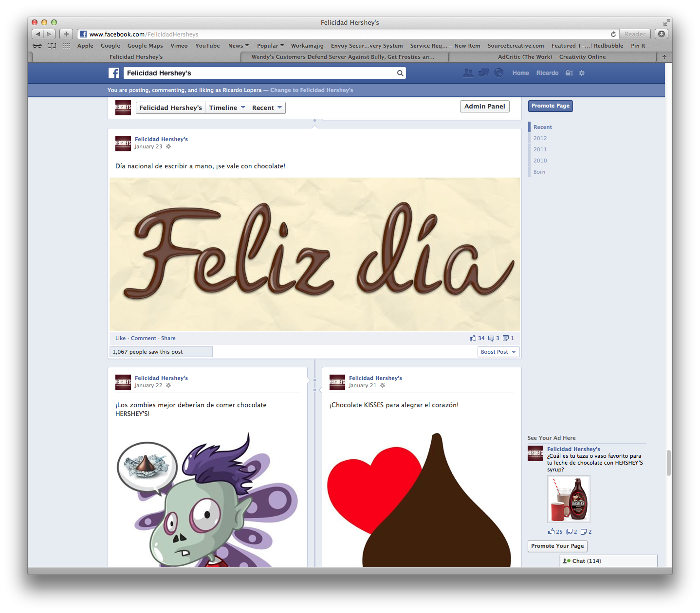Open notifications globe icon in header
This screenshot has width=700, height=613.
499,73
